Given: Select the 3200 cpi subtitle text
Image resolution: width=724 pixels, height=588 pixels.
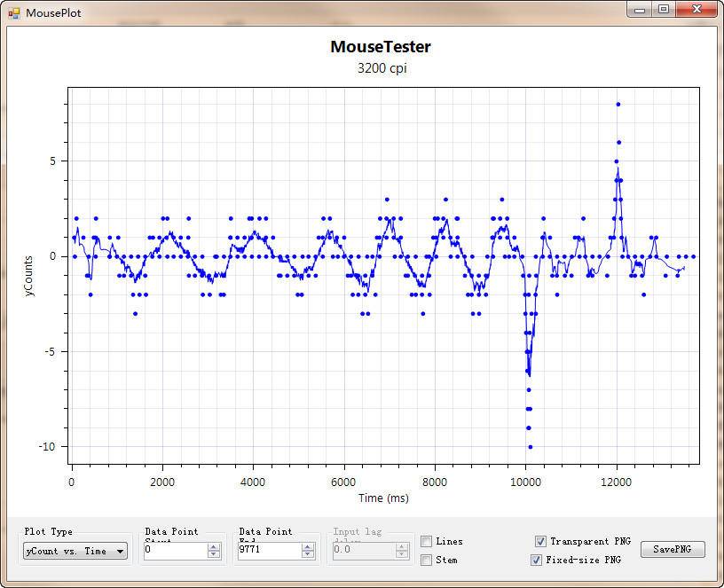Looking at the screenshot, I should click(382, 67).
